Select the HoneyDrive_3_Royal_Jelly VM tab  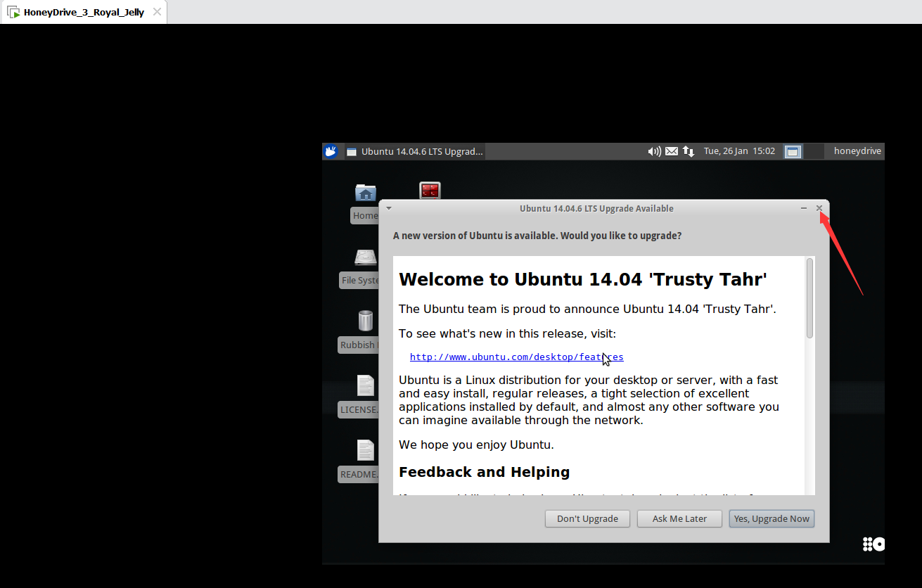coord(83,12)
